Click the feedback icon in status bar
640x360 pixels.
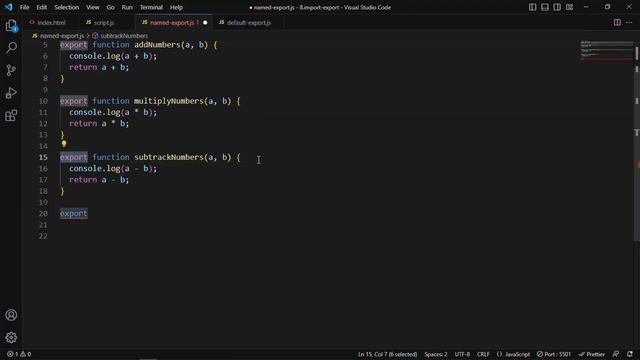(616, 354)
